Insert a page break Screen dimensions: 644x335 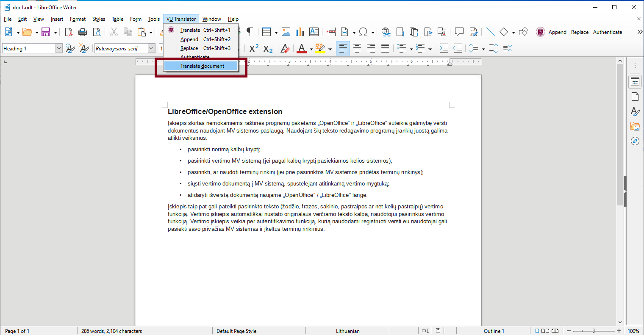click(x=331, y=32)
